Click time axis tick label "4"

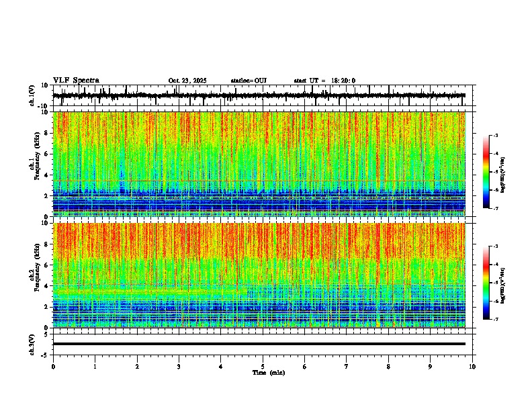point(221,367)
